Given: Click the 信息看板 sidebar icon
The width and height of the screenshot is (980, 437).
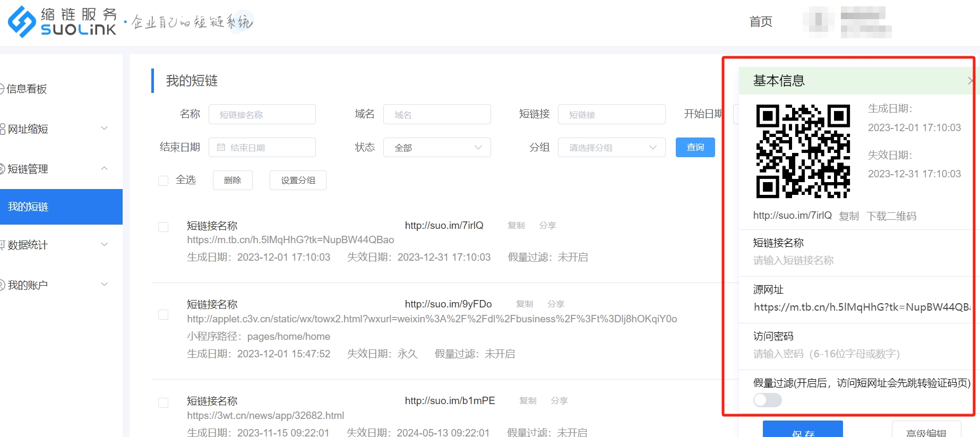Looking at the screenshot, I should click(x=2, y=89).
